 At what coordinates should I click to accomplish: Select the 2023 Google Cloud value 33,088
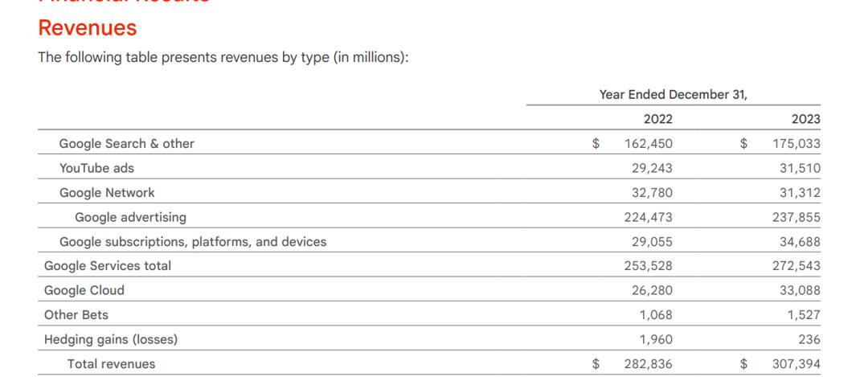tap(800, 290)
